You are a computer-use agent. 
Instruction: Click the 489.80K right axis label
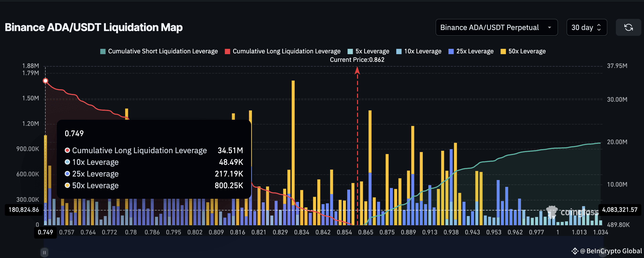618,225
